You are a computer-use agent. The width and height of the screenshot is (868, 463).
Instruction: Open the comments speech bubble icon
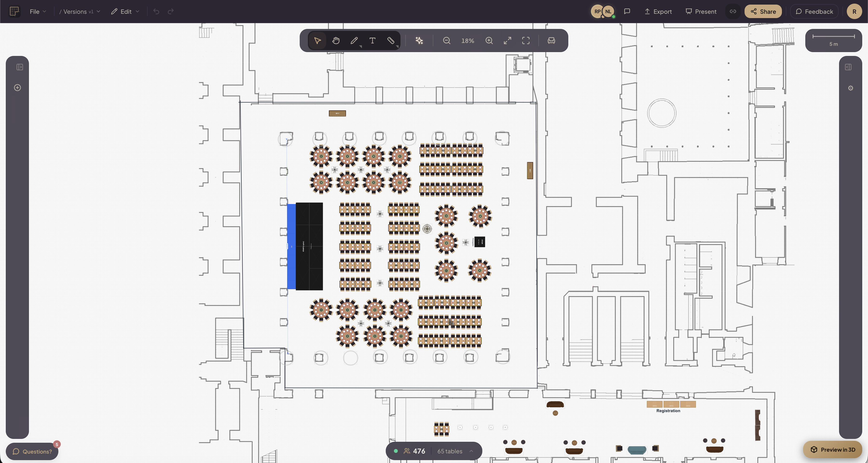pos(627,11)
